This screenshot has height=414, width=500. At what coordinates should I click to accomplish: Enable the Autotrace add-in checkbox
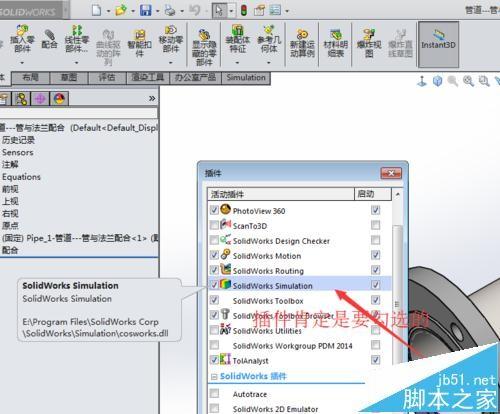[214, 393]
